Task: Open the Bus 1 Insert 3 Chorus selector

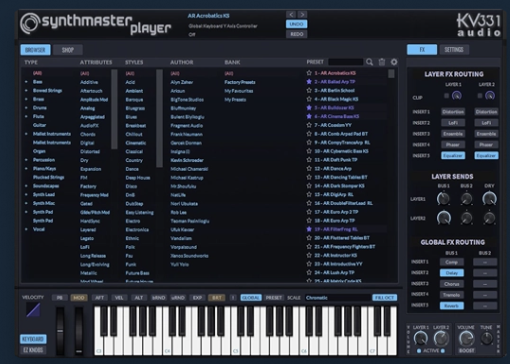Action: click(452, 284)
